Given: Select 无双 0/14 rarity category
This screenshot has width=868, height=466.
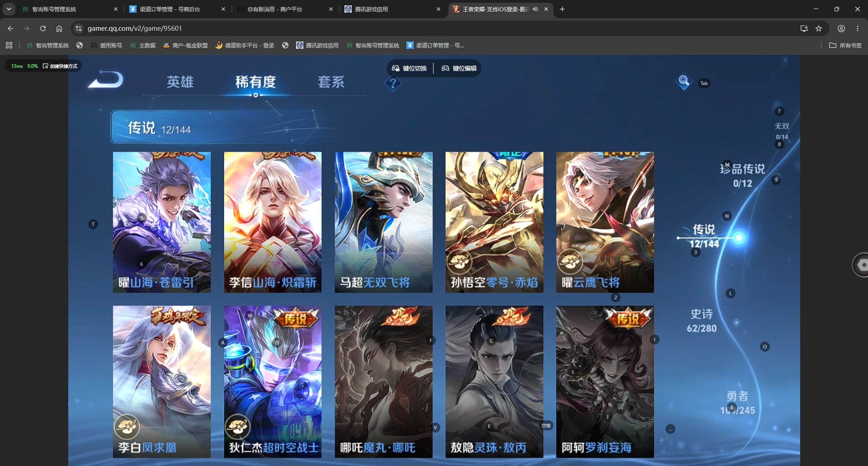Looking at the screenshot, I should 782,131.
